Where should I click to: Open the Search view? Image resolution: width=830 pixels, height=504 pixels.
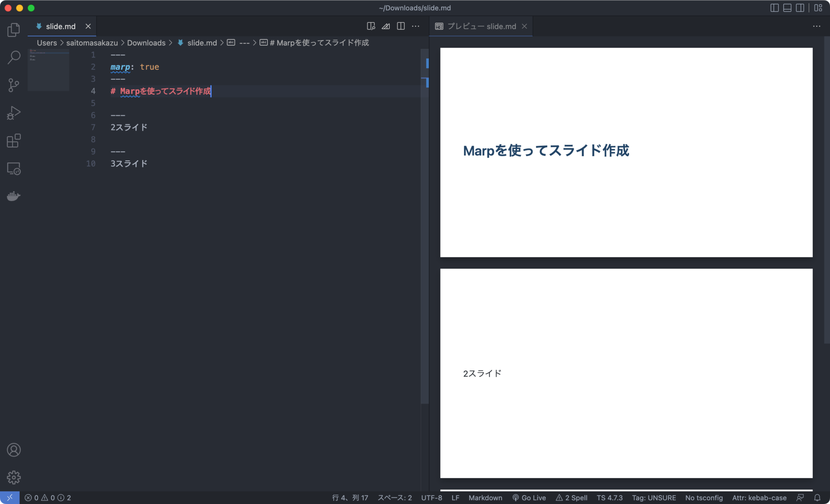(x=13, y=58)
